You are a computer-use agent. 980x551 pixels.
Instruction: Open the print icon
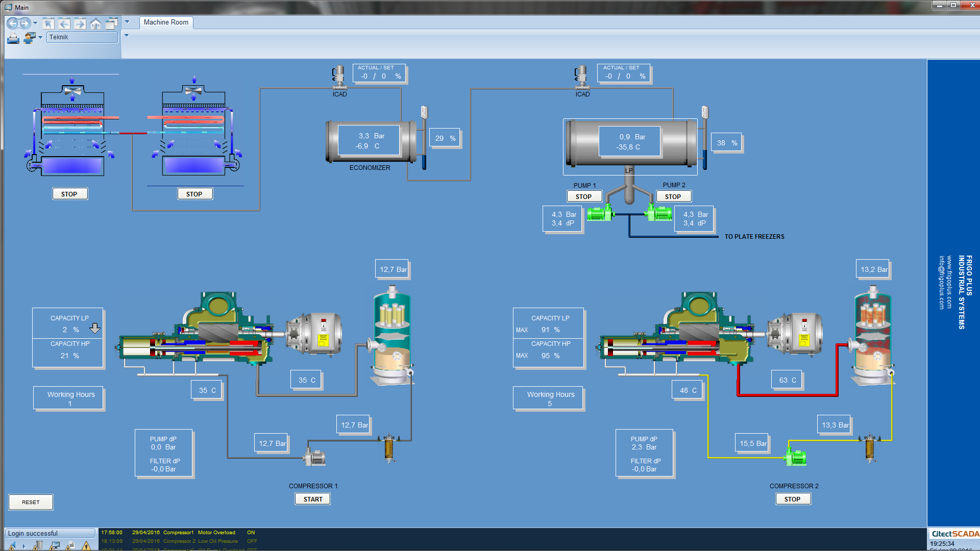coord(13,38)
